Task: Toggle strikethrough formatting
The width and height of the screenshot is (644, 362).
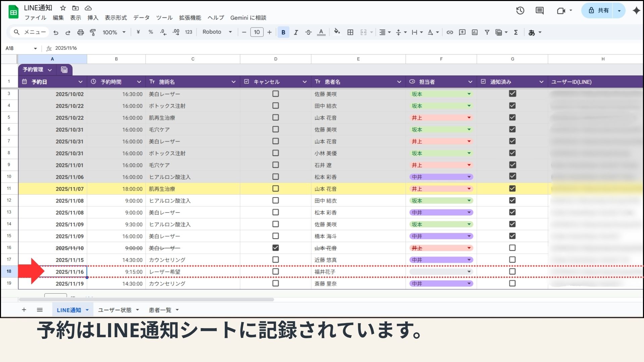Action: [x=308, y=32]
